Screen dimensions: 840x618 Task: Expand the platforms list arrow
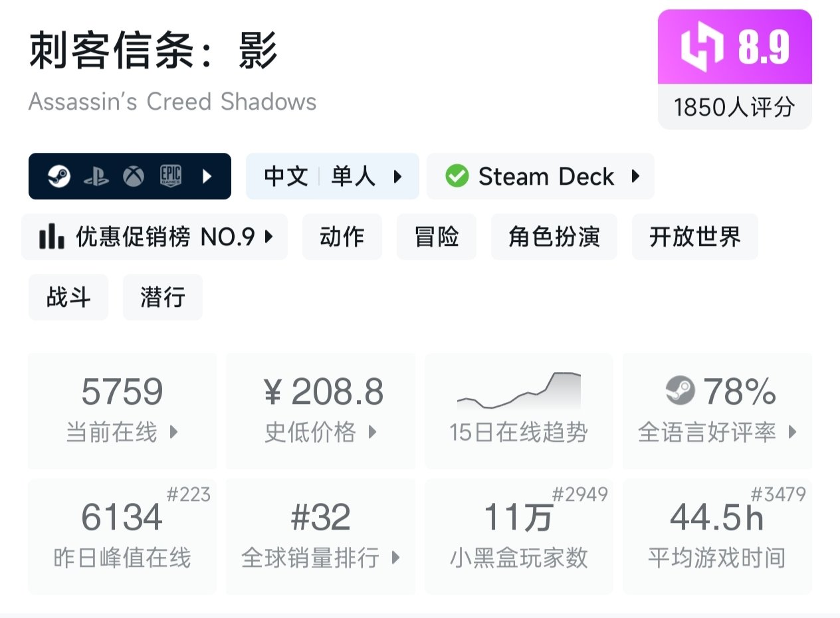(207, 176)
